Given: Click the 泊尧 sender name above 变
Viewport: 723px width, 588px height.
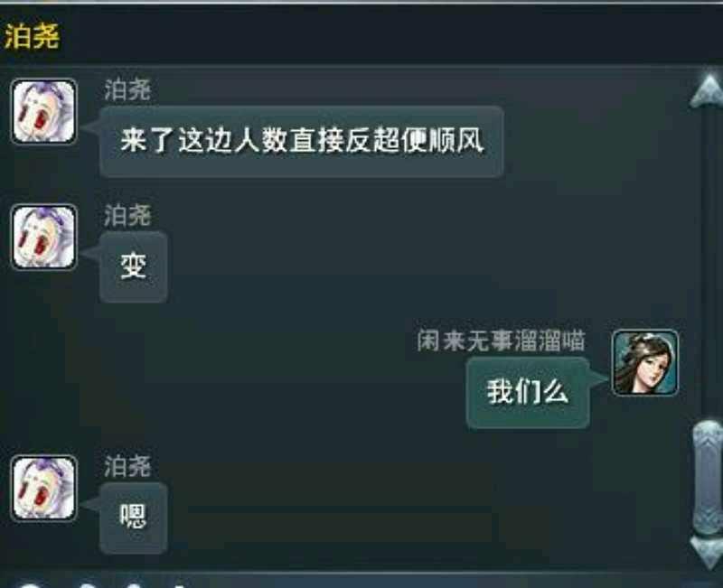Looking at the screenshot, I should [127, 216].
